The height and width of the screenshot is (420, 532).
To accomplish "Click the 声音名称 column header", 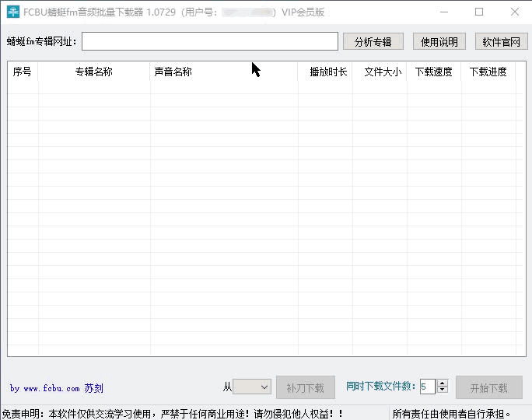I will [x=223, y=72].
